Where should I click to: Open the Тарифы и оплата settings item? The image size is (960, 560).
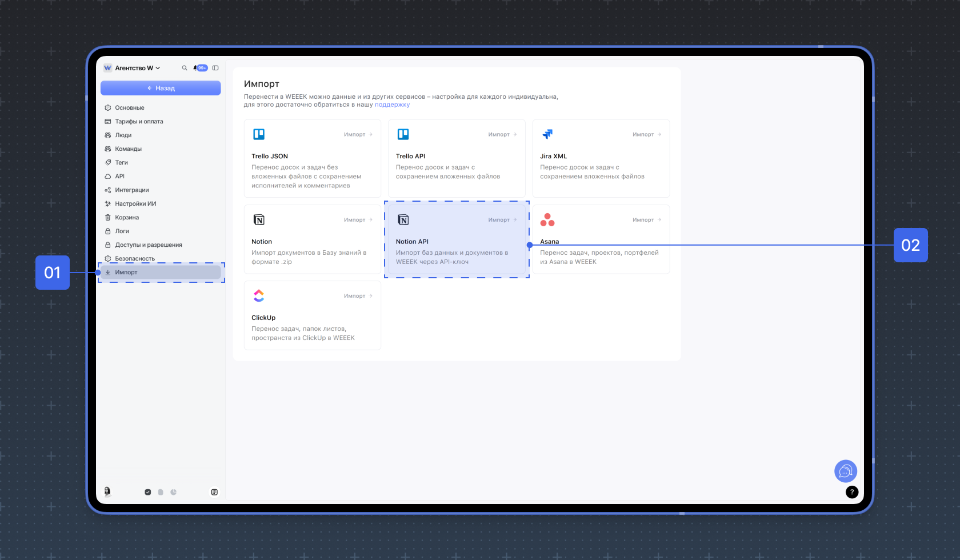pyautogui.click(x=139, y=121)
